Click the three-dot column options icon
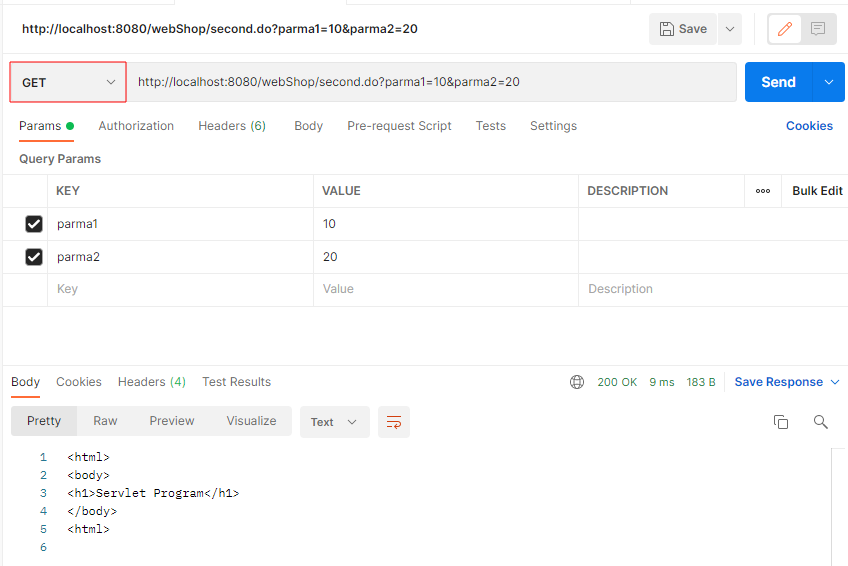848x566 pixels. pyautogui.click(x=763, y=191)
